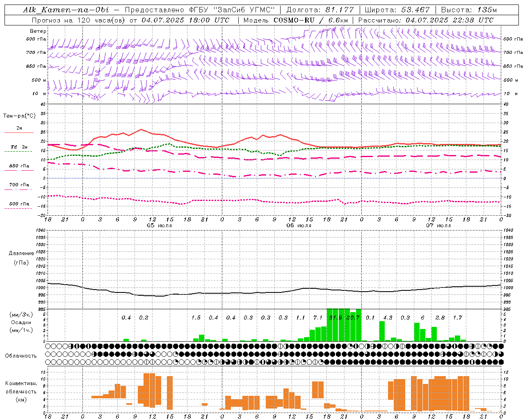Click the 31.9 precipitation total
Viewport: 525px width, 420px height.
(336, 317)
